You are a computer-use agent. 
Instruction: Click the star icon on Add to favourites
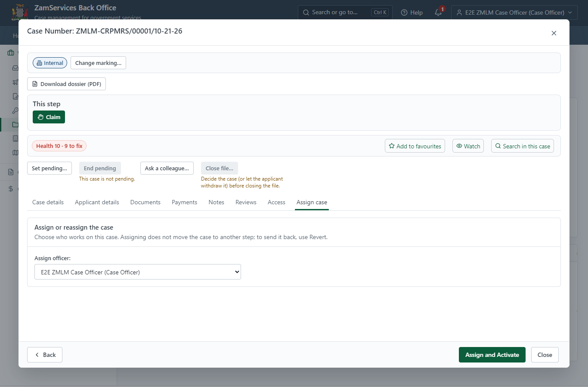coord(392,146)
